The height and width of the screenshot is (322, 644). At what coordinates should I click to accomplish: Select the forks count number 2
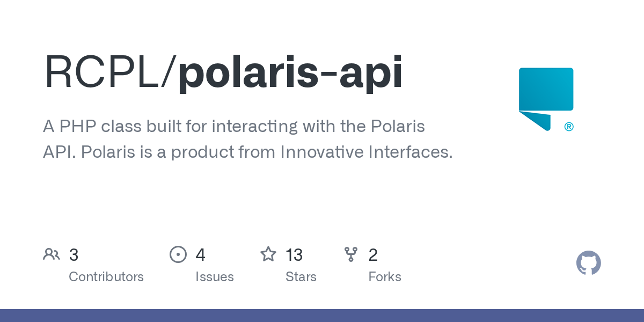click(373, 255)
